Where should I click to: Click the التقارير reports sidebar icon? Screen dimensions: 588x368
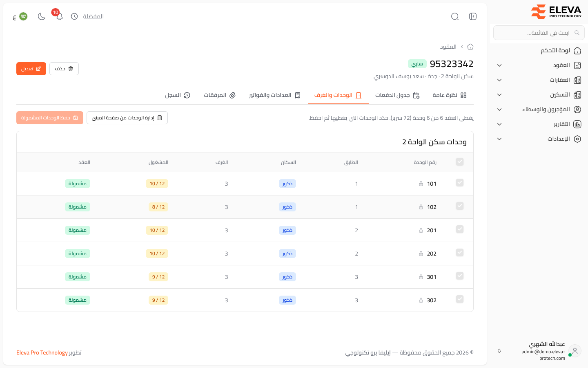coord(577,124)
